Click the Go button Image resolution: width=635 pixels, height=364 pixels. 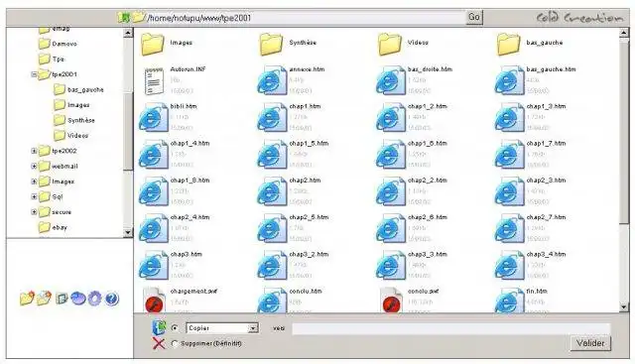tap(474, 17)
